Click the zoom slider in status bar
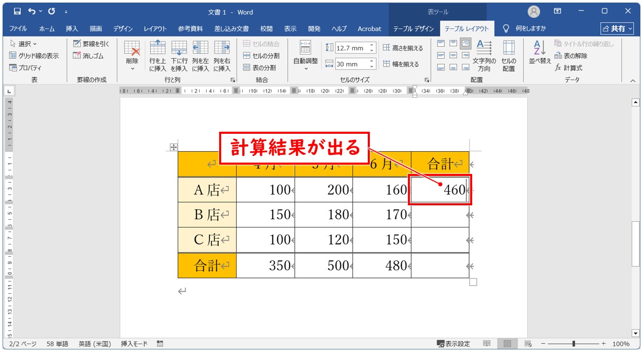The height and width of the screenshot is (353, 644). (574, 344)
